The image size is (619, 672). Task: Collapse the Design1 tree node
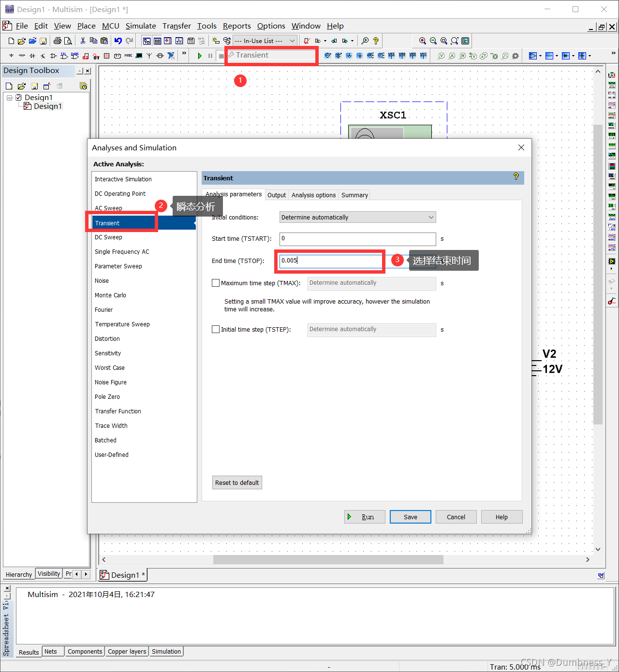coord(9,98)
